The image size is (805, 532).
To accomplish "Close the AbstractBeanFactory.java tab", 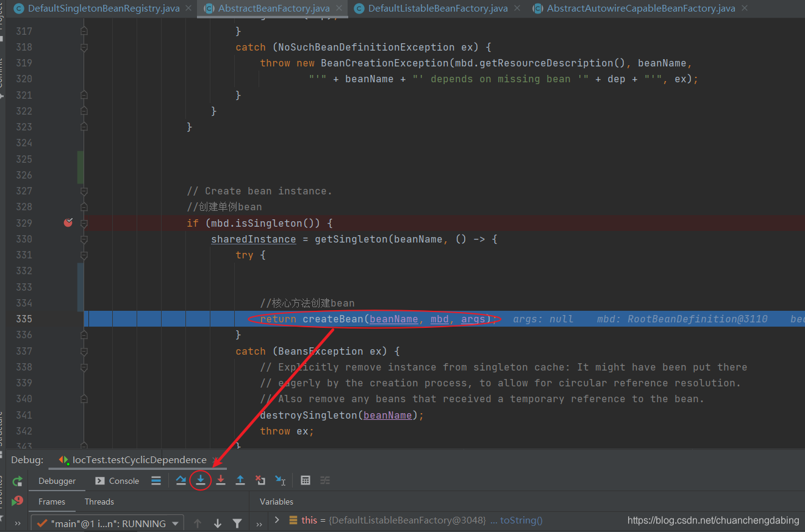I will pyautogui.click(x=338, y=9).
